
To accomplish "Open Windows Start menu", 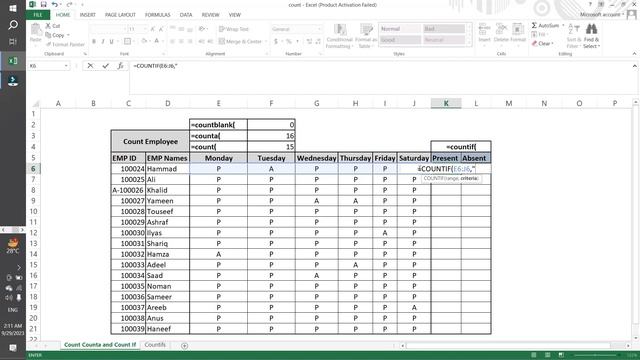I will (x=13, y=8).
